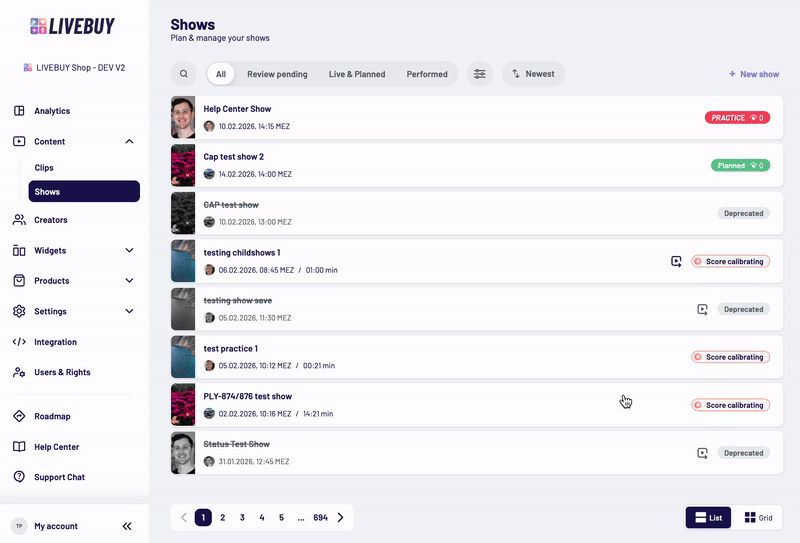800x543 pixels.
Task: Click page 1 button
Action: click(x=203, y=517)
